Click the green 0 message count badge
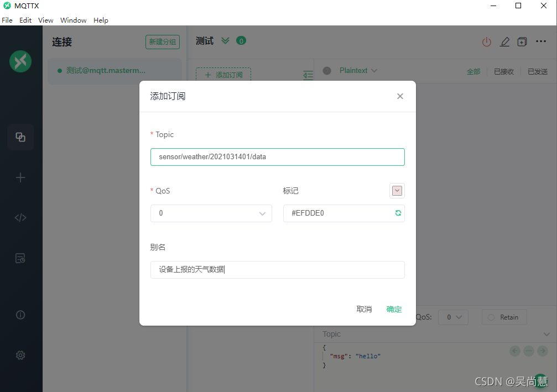Screen dimensions: 557x392 pos(241,41)
